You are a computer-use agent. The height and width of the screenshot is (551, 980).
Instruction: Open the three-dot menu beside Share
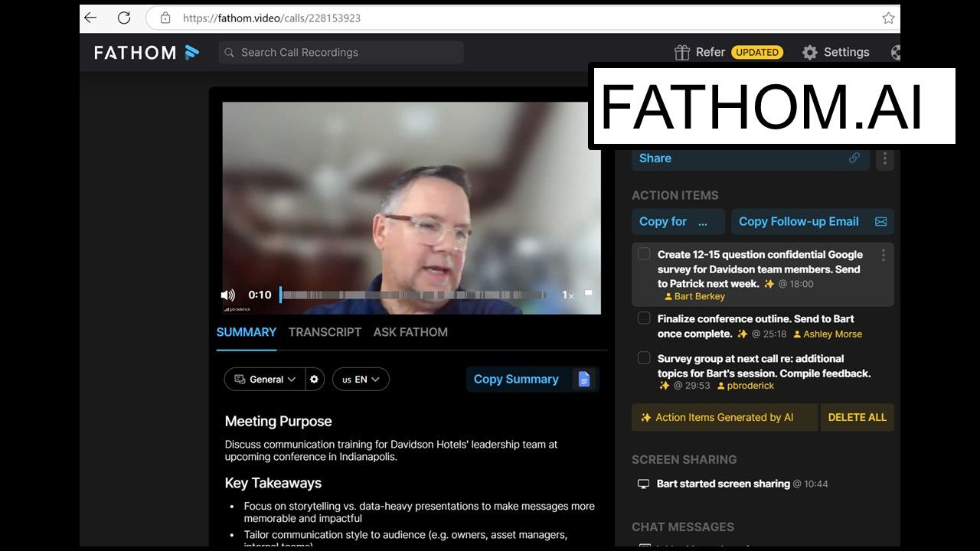[x=885, y=158]
